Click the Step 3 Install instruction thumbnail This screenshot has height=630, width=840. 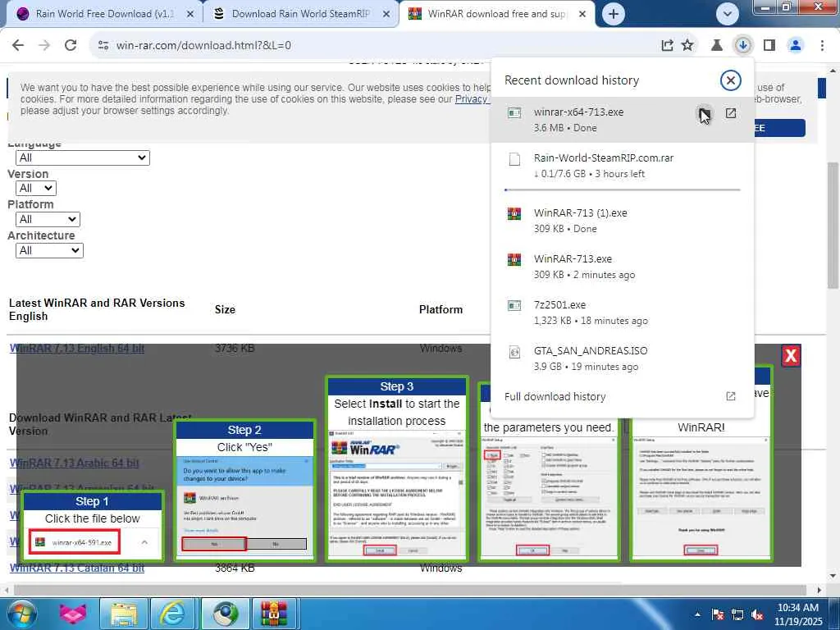[x=397, y=468]
